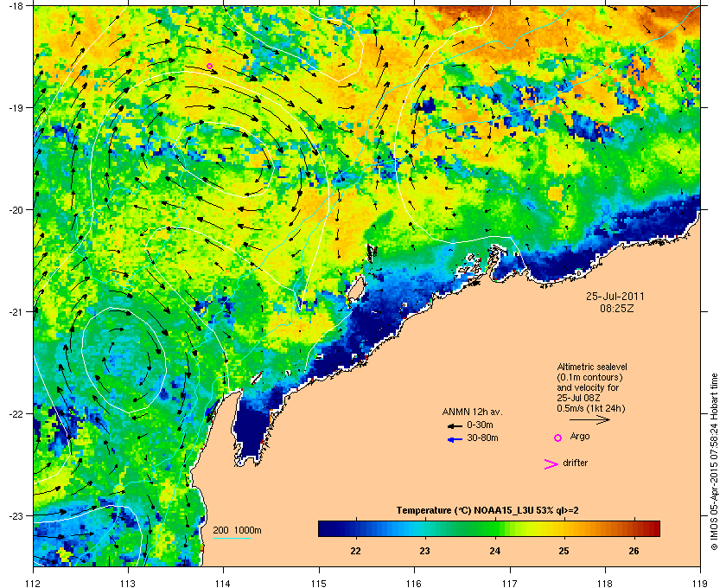Click the black 0-30m arrow in the legend
The image size is (726, 588).
point(455,425)
